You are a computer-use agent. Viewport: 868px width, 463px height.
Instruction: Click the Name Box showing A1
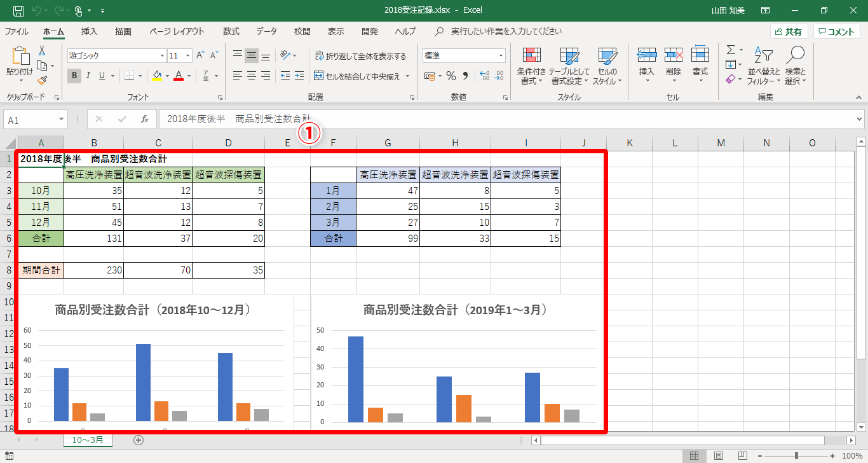coord(36,120)
